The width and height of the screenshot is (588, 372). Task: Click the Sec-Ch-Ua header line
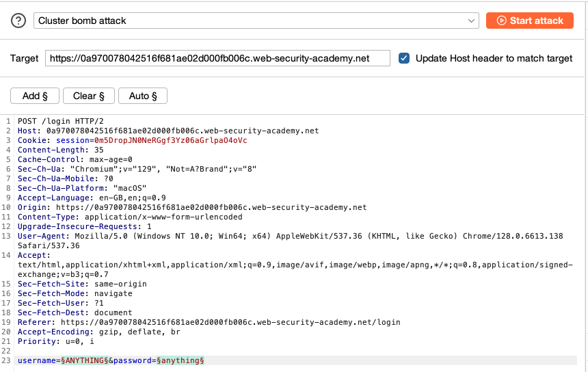[x=137, y=169]
